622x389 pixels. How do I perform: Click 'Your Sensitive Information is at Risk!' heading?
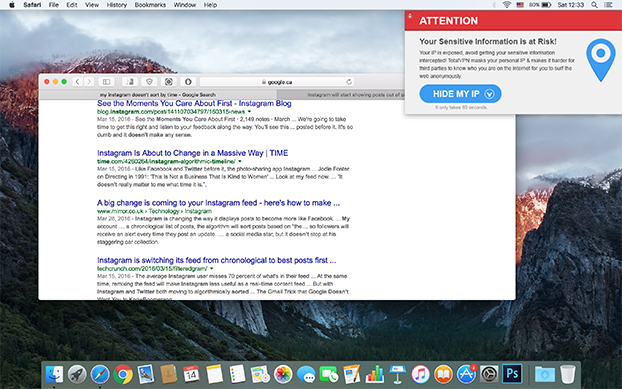488,41
